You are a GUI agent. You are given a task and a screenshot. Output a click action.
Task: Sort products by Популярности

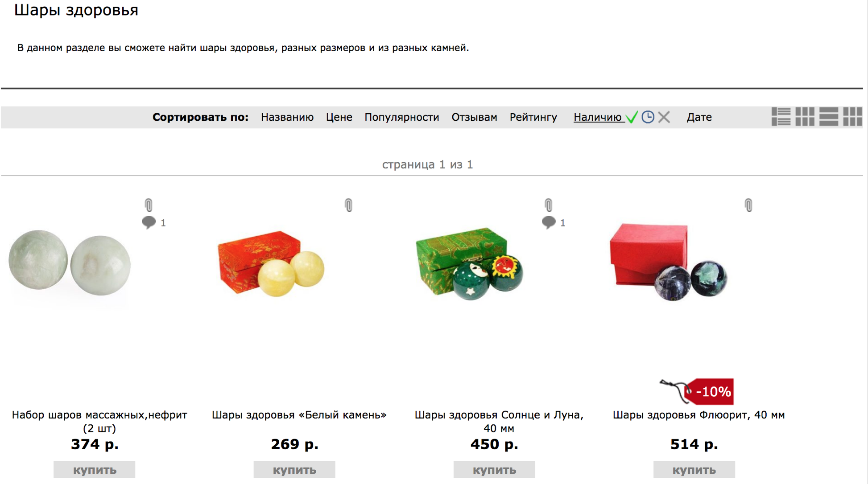pos(401,117)
